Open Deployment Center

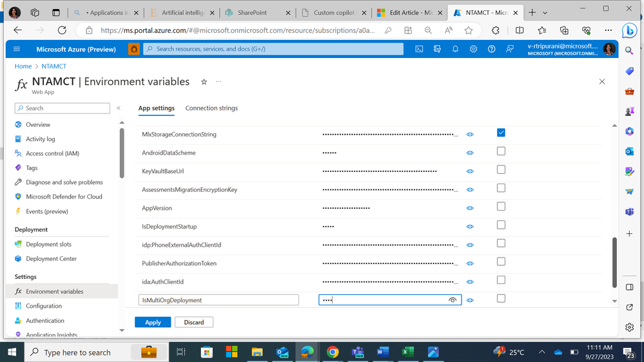51,258
